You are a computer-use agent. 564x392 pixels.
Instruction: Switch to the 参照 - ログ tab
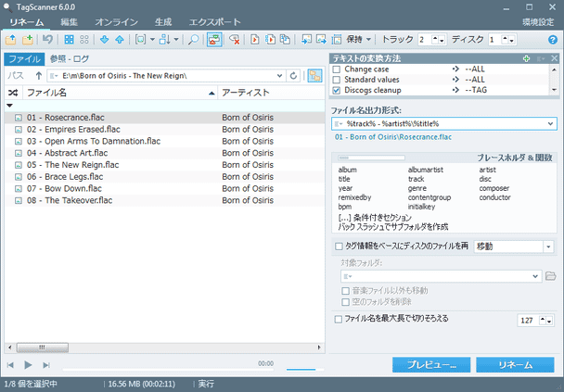point(70,59)
